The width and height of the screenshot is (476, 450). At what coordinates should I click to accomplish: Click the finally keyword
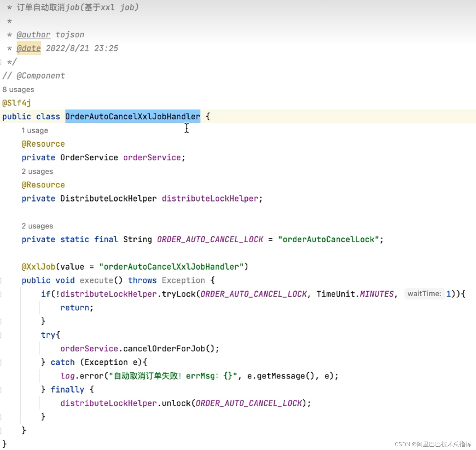coord(67,390)
